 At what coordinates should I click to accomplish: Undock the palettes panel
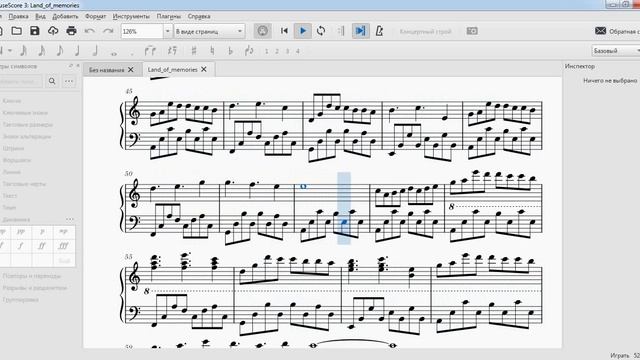coord(71,66)
